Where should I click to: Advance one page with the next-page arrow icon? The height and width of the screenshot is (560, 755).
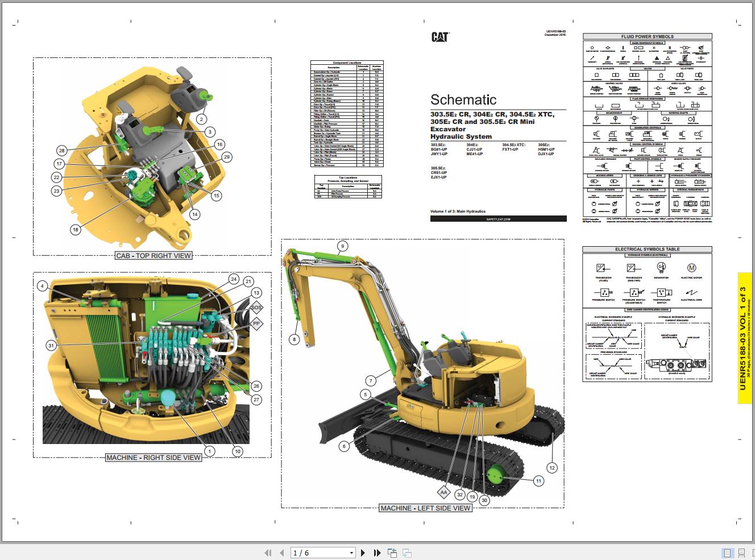364,552
